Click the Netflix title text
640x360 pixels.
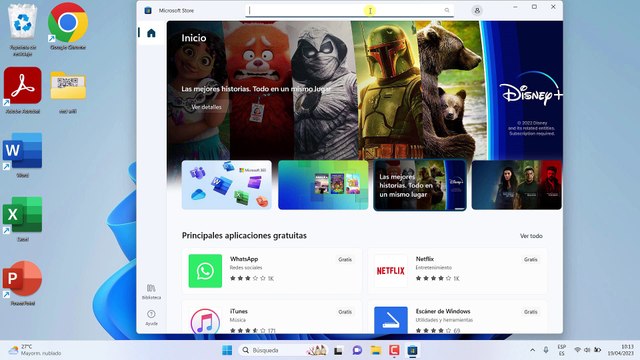click(x=424, y=259)
